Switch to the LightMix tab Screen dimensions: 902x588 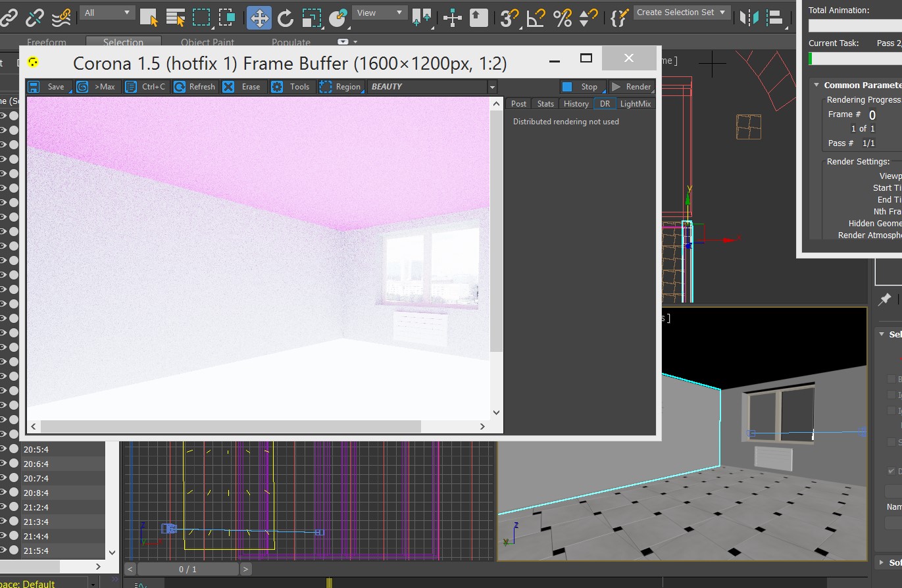pos(635,104)
